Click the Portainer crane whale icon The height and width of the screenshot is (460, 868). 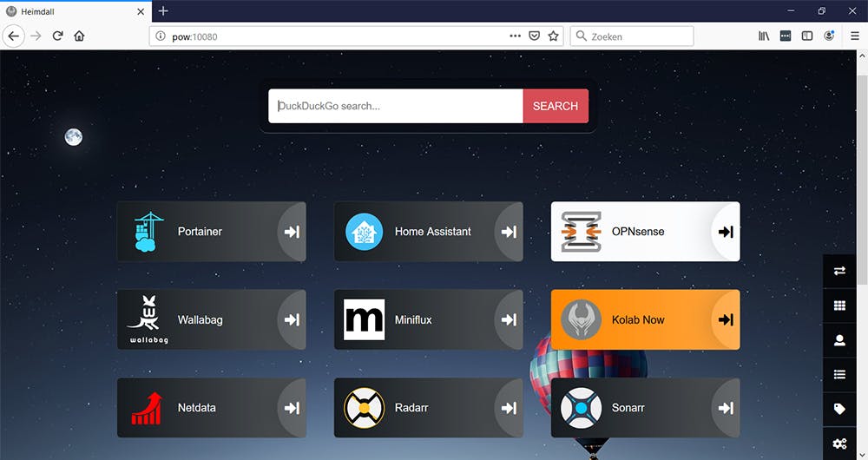click(x=148, y=232)
